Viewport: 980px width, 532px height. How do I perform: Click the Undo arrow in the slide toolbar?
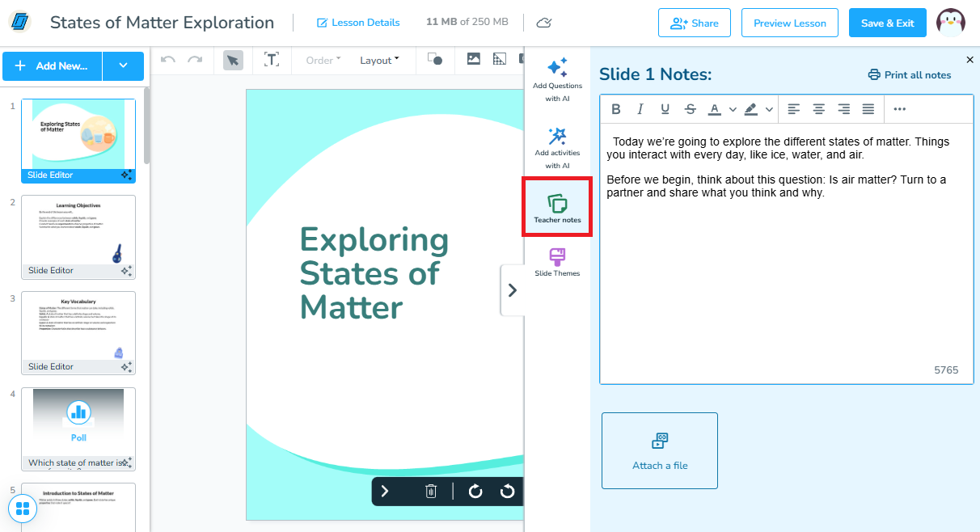coord(168,59)
